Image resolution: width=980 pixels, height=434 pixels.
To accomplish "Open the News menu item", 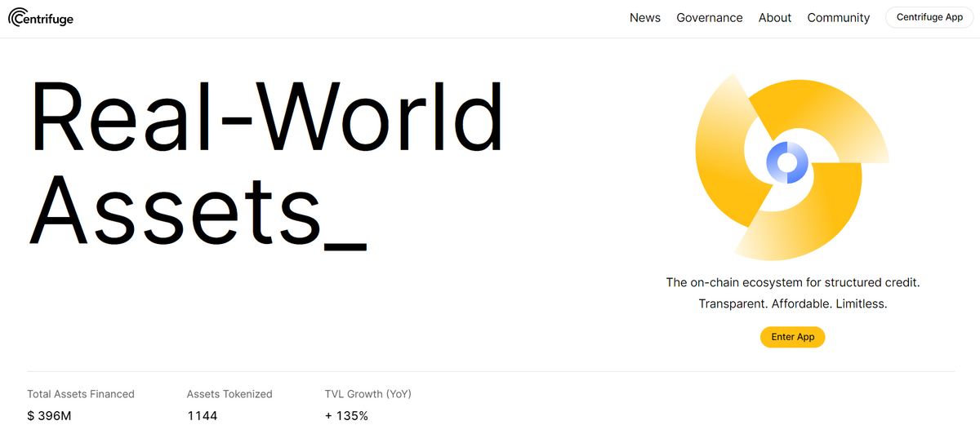I will (x=645, y=18).
